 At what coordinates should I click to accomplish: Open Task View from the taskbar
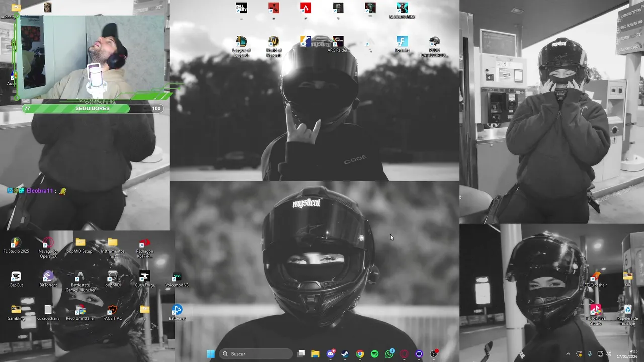click(301, 354)
